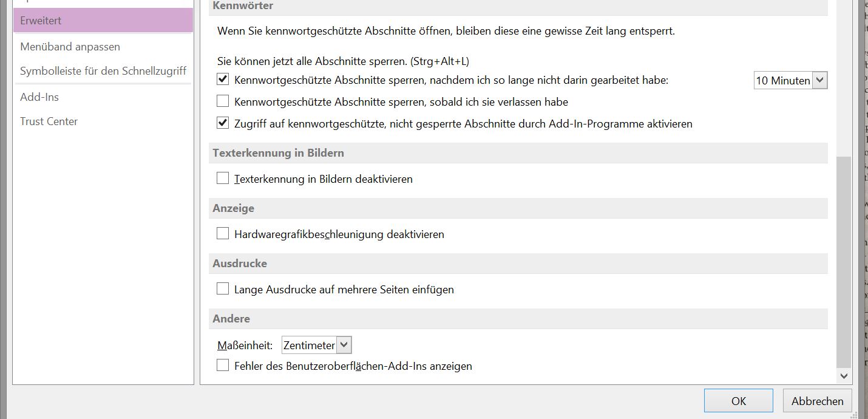Screen dimensions: 868x419
Task: Click the Anzeige section heading
Action: (x=233, y=208)
